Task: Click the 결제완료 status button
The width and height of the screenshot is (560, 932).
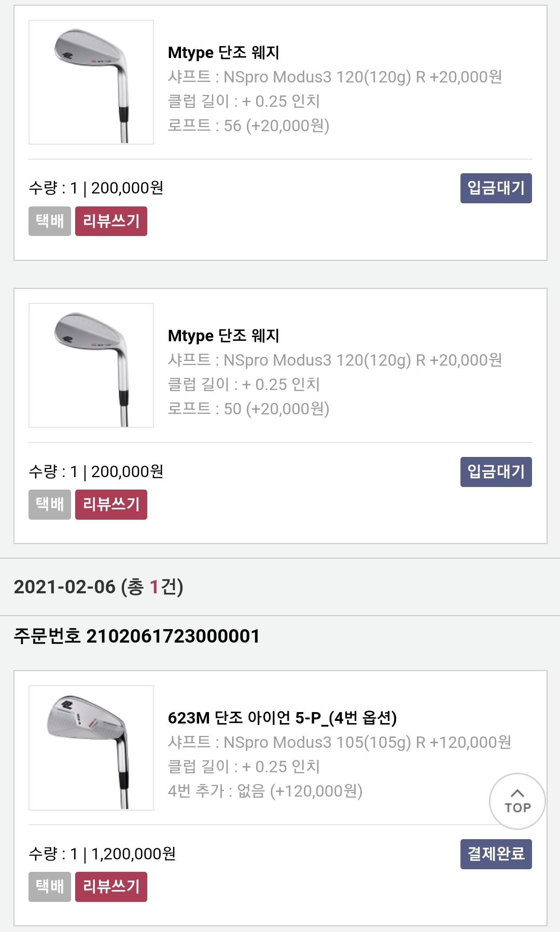Action: 496,854
